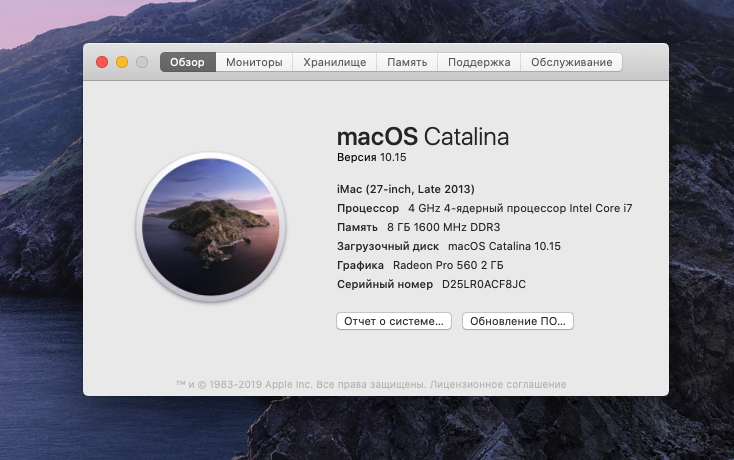Minimize window with the yellow button
The width and height of the screenshot is (734, 460).
122,62
